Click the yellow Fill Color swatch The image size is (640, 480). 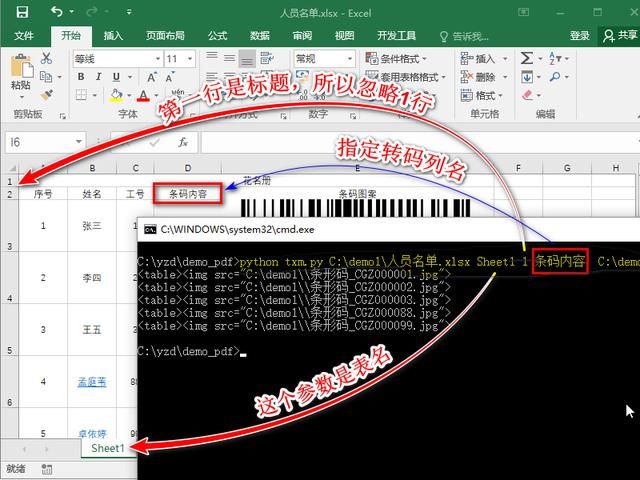117,96
